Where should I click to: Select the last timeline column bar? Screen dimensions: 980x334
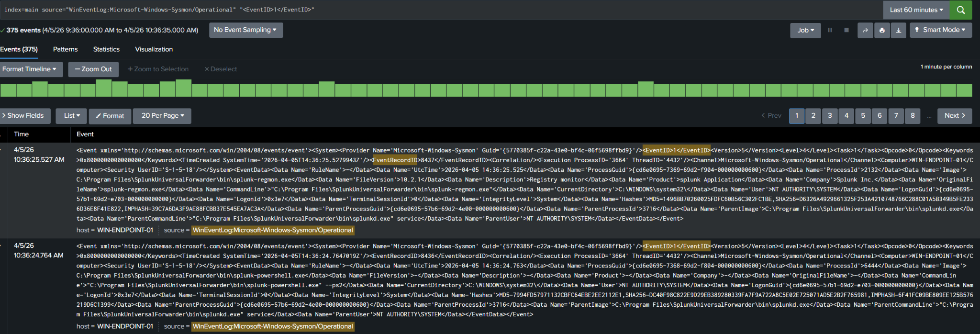(x=964, y=90)
